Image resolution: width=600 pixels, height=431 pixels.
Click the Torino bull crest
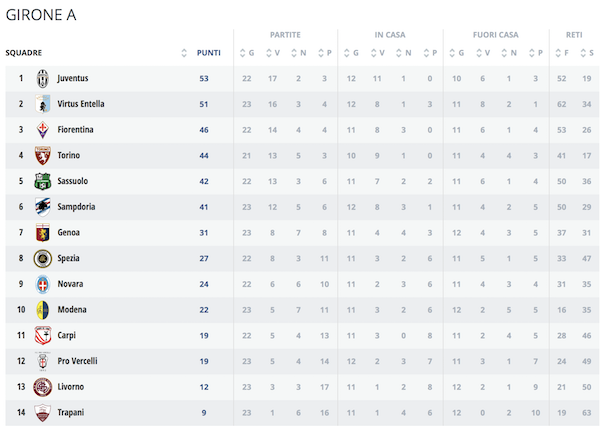pos(42,155)
